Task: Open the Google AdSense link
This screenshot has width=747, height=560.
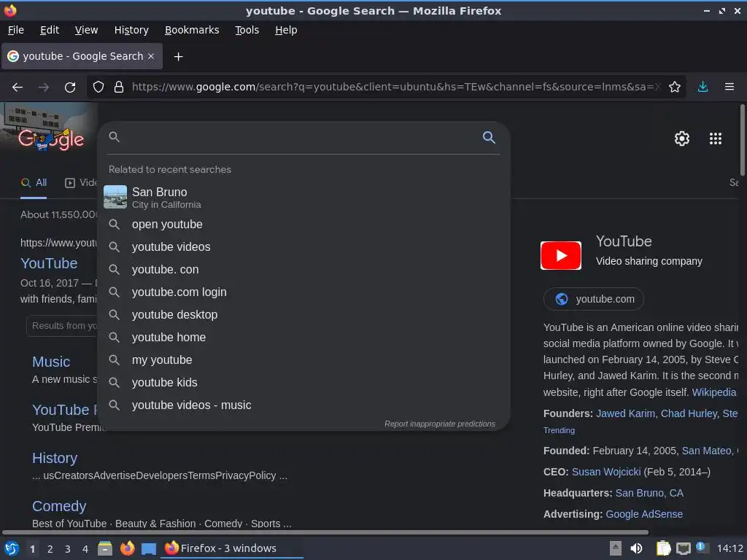Action: click(x=644, y=514)
